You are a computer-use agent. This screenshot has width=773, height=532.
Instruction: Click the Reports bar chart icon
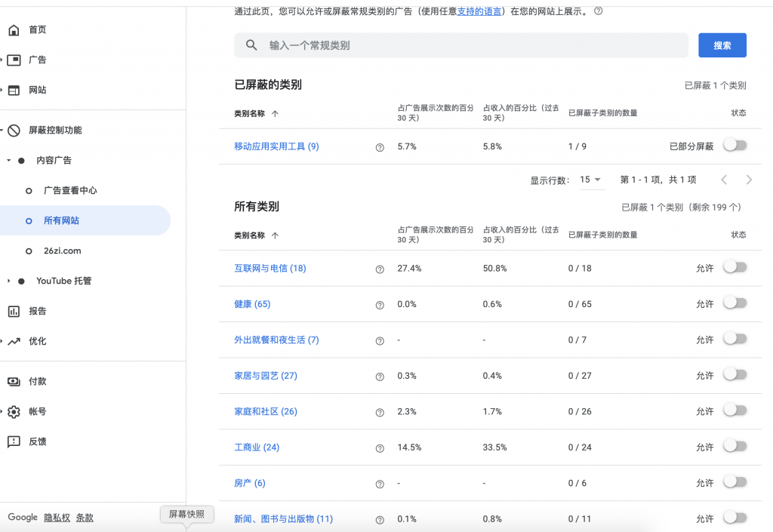[x=14, y=311]
